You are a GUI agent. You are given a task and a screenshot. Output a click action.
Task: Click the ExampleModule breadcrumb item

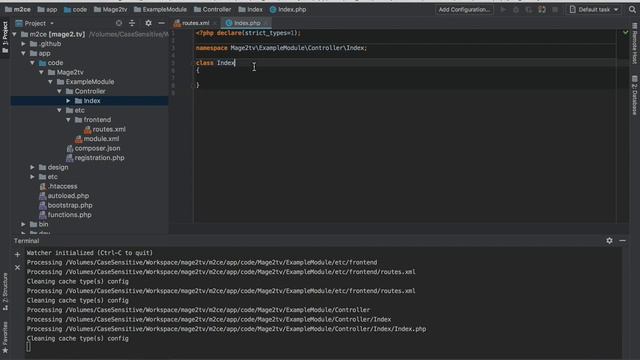pyautogui.click(x=160, y=9)
